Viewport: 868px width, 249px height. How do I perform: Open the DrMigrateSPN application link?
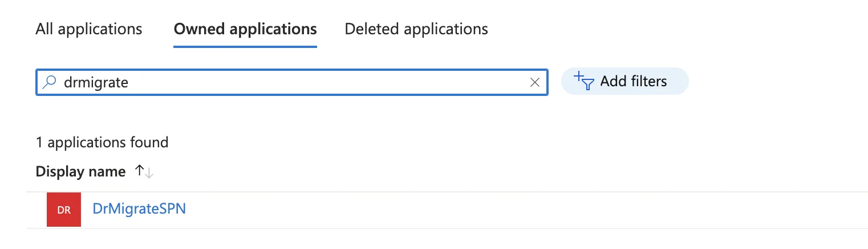click(139, 209)
